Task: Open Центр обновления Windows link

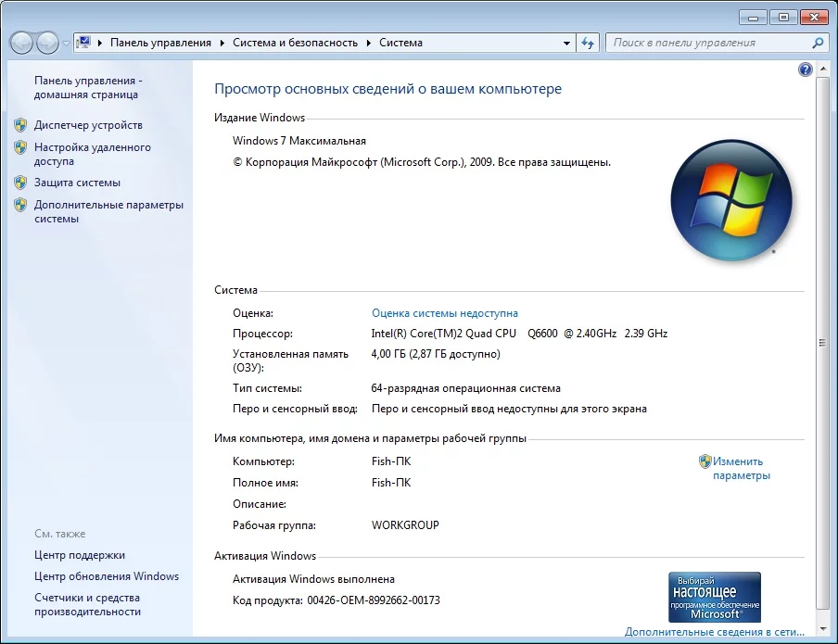Action: pos(107,576)
